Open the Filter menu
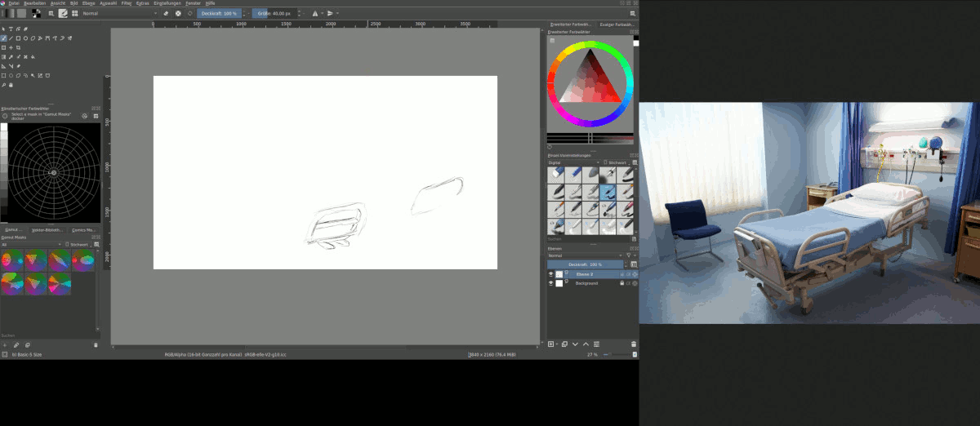Image resolution: width=980 pixels, height=426 pixels. click(127, 3)
